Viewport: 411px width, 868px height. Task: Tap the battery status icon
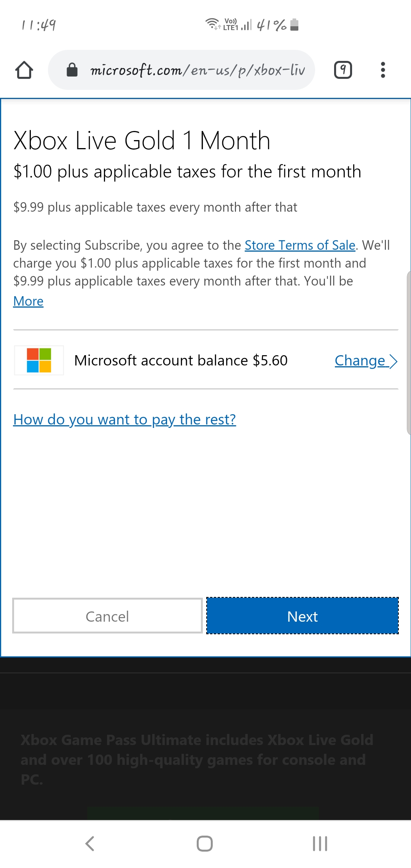[x=294, y=25]
